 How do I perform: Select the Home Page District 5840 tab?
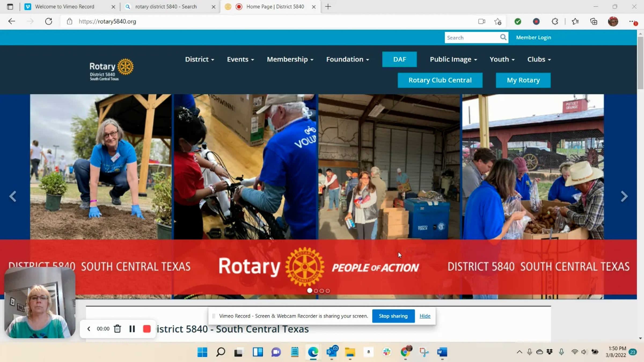pos(270,7)
